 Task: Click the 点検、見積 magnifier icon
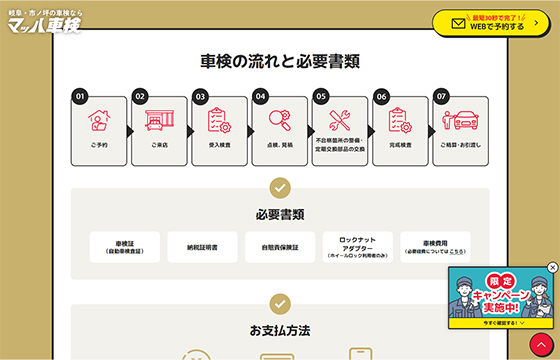pyautogui.click(x=280, y=120)
